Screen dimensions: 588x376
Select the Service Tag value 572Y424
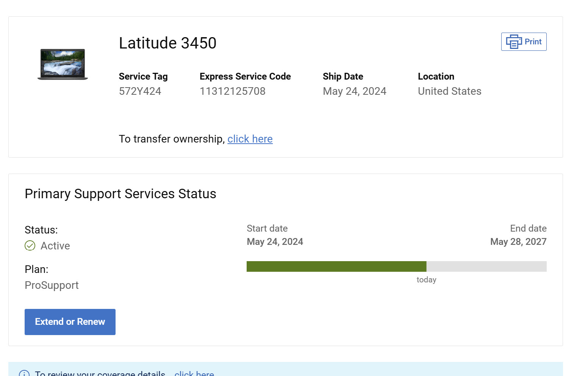pyautogui.click(x=140, y=91)
